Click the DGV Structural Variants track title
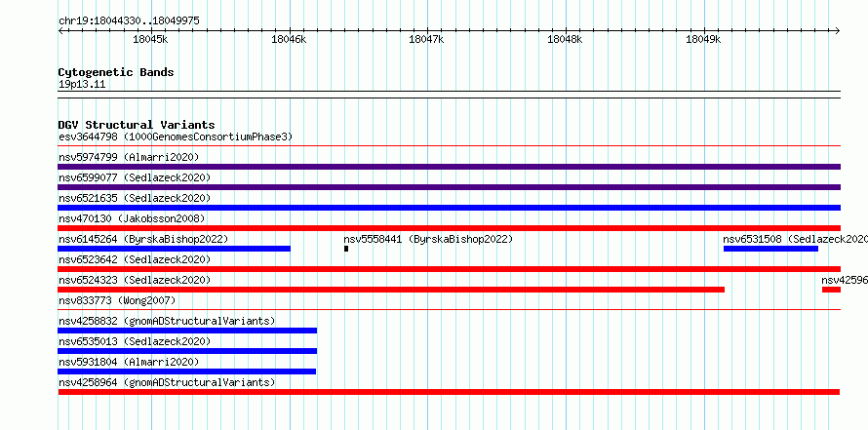 pyautogui.click(x=137, y=125)
